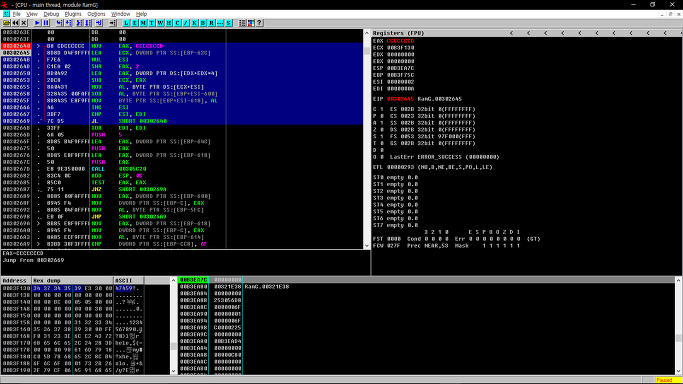Open the Plugins menu
Viewport: 683px width, 384px height.
click(73, 14)
